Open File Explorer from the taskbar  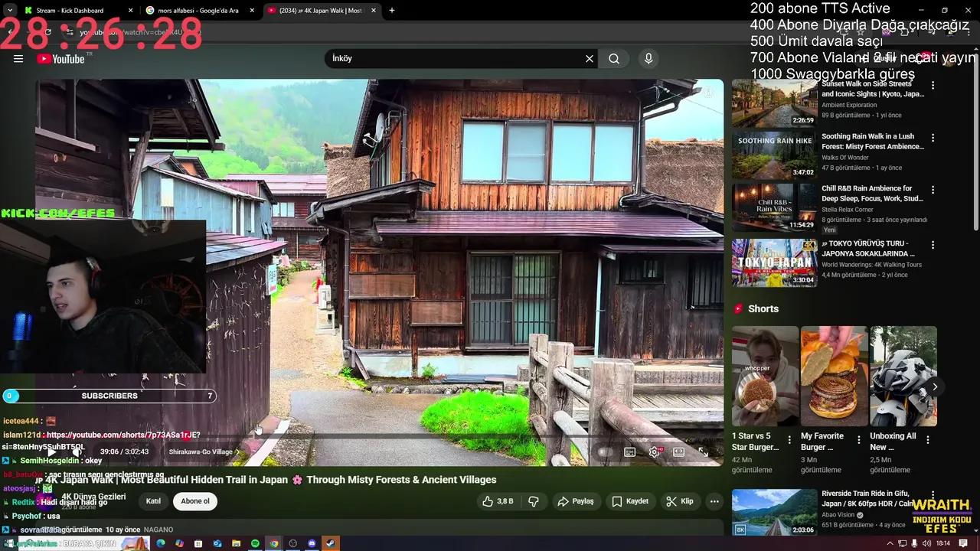tap(237, 543)
